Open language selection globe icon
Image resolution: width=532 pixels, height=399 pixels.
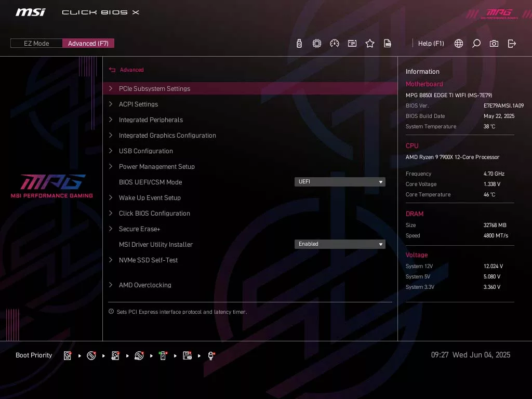point(459,44)
